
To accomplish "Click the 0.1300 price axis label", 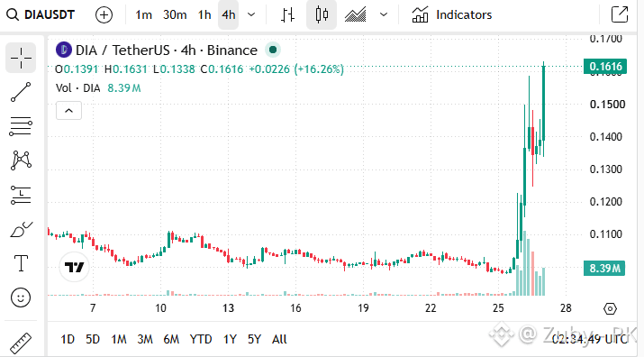I will (x=606, y=169).
